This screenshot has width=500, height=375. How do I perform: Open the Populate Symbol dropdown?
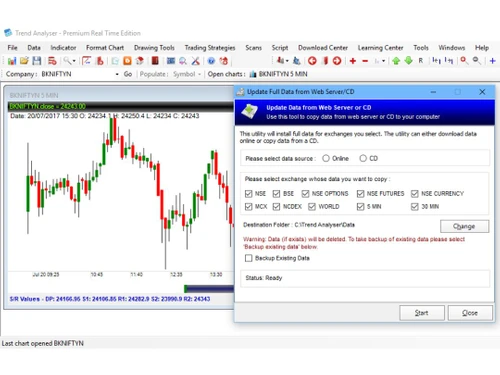point(199,74)
